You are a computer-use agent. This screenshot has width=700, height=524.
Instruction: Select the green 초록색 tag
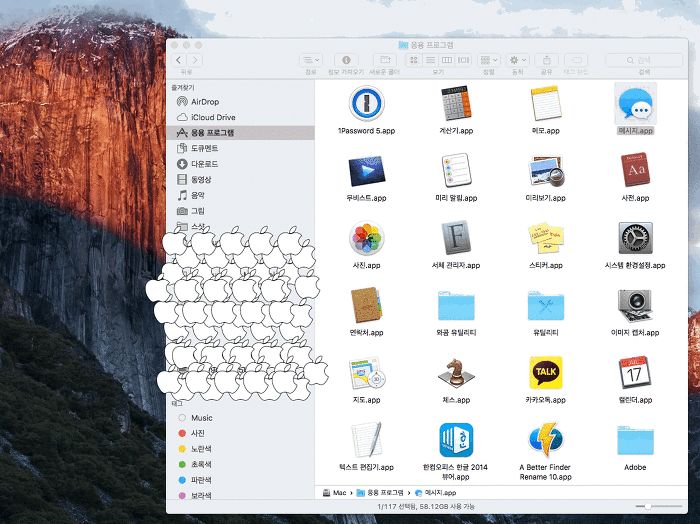[x=240, y=464]
